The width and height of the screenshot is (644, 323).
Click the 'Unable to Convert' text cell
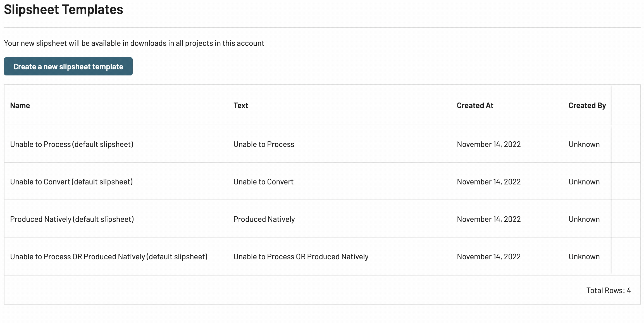(x=264, y=182)
